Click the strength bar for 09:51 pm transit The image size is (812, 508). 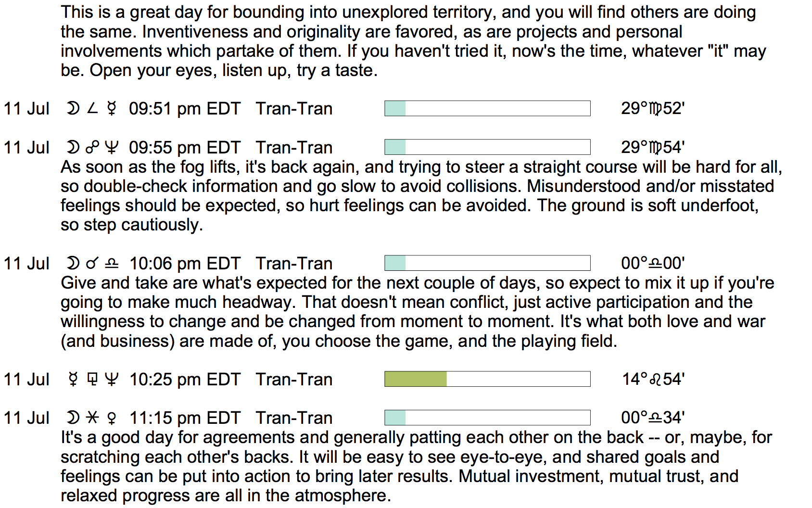click(487, 109)
